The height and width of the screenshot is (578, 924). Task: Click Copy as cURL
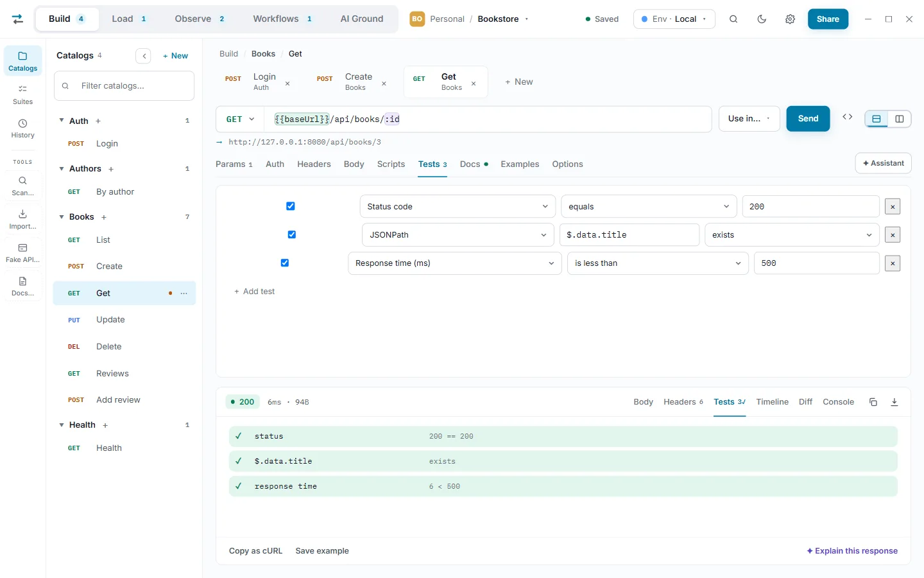255,551
